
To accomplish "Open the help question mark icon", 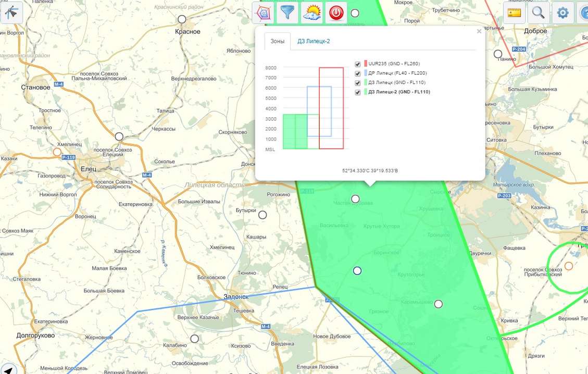I will [x=584, y=13].
